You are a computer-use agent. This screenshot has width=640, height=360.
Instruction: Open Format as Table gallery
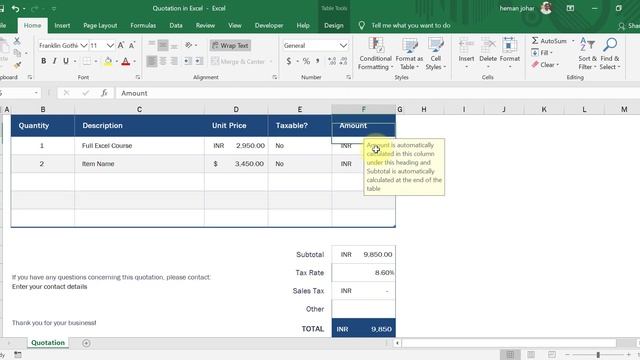tap(409, 54)
